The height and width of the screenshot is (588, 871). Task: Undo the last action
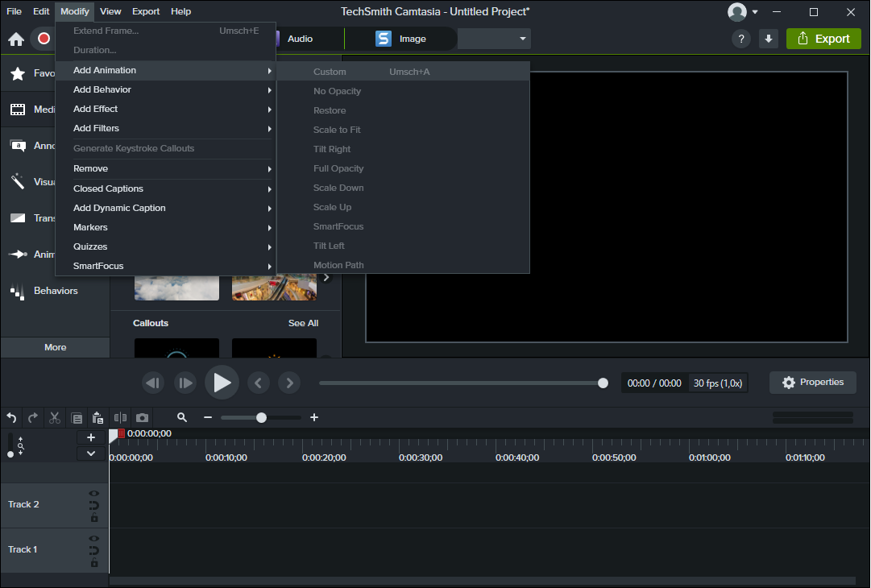coord(11,417)
